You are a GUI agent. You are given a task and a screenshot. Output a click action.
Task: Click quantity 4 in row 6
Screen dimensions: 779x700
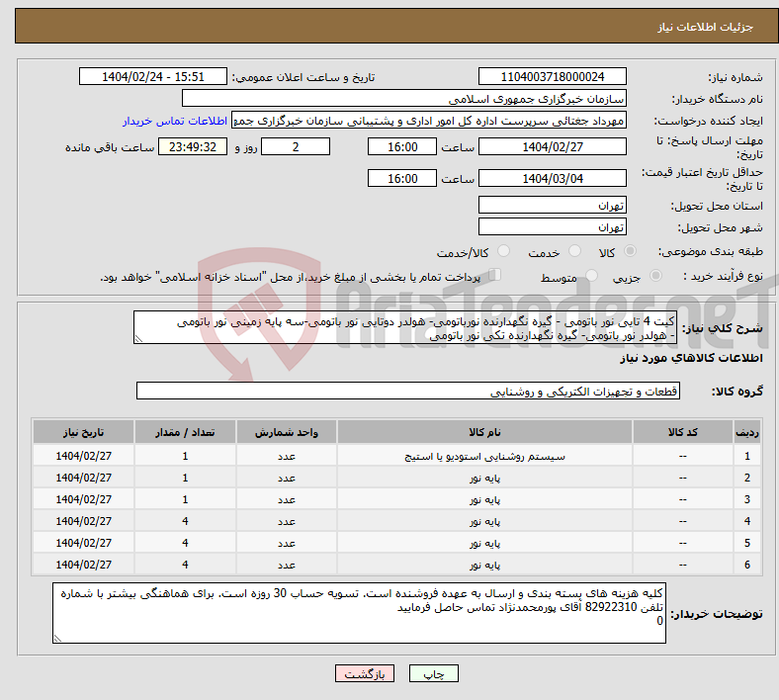coord(185,565)
